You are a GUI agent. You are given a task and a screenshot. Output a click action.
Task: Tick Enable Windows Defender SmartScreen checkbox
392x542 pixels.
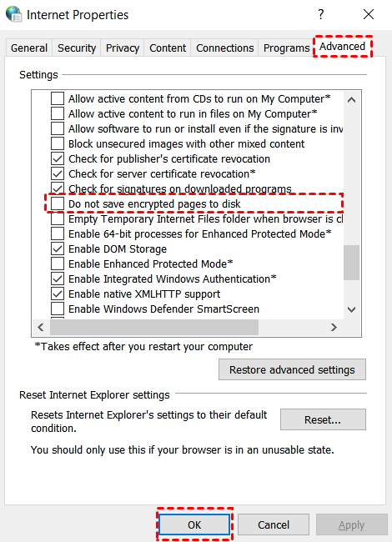(x=58, y=309)
